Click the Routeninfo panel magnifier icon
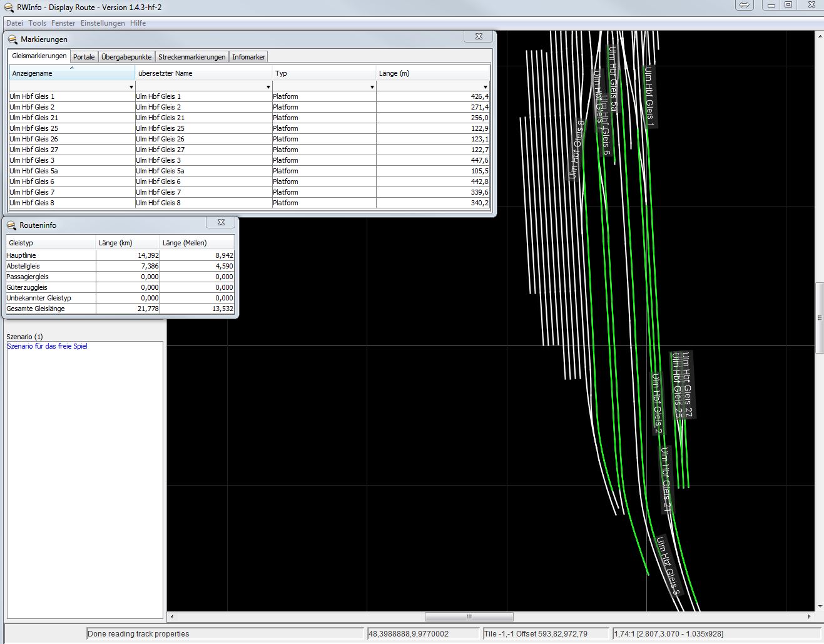The image size is (824, 644). pos(11,225)
